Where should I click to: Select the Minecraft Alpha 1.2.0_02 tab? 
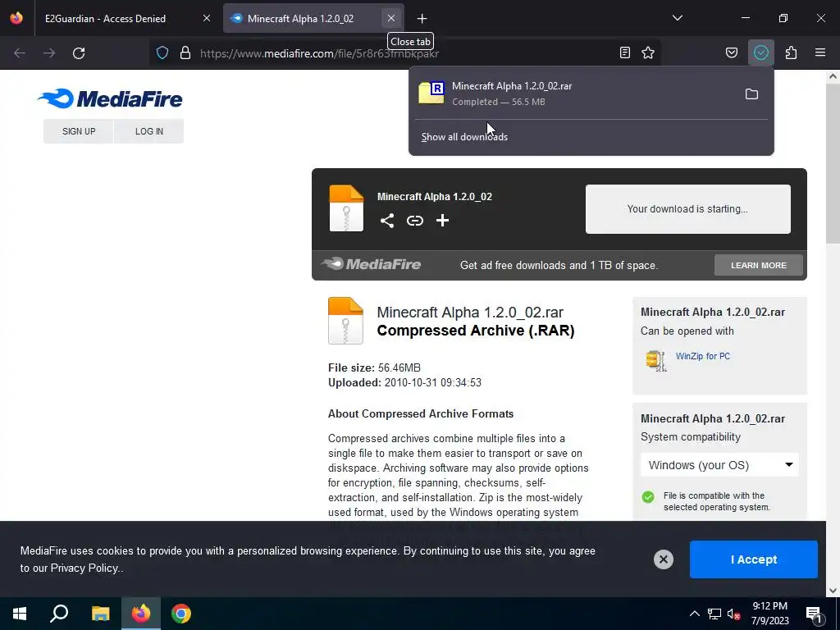point(313,19)
